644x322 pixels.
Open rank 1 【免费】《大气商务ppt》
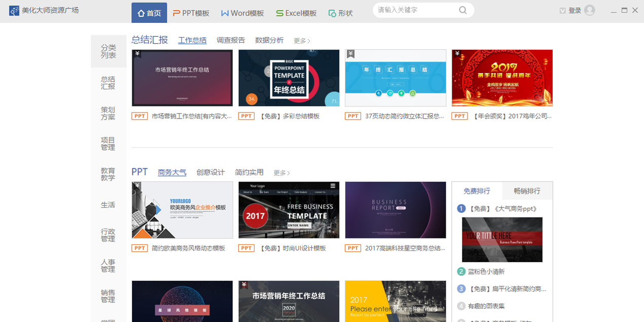click(502, 208)
